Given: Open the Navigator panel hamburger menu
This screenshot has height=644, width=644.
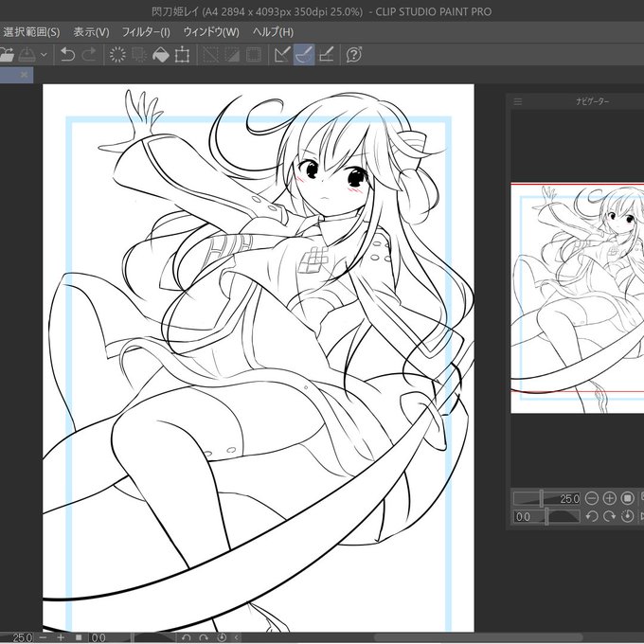Looking at the screenshot, I should coord(517,101).
